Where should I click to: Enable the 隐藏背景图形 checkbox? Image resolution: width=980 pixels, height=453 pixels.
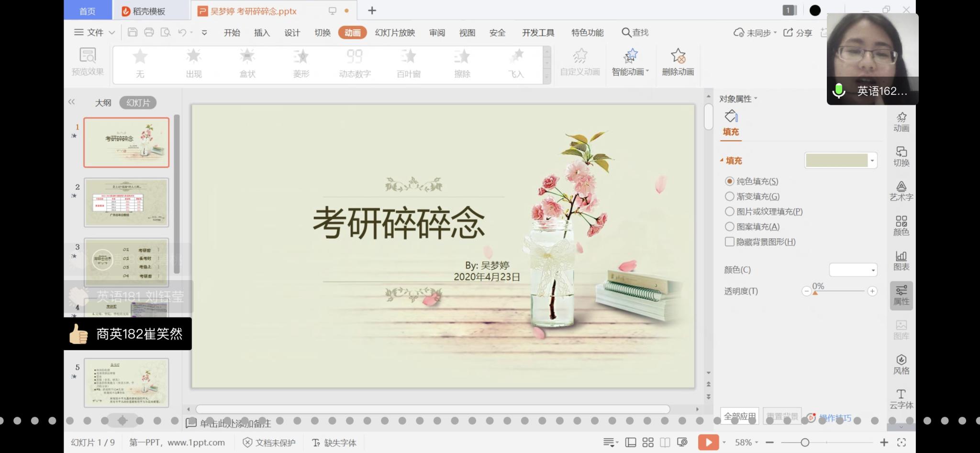730,242
